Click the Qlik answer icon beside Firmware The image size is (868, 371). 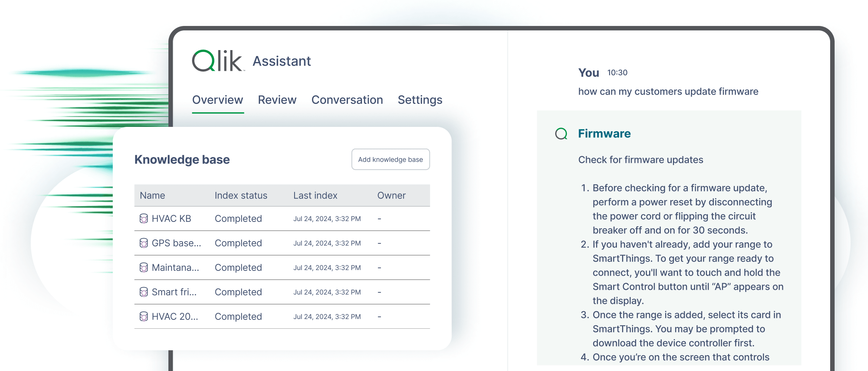[x=561, y=134]
